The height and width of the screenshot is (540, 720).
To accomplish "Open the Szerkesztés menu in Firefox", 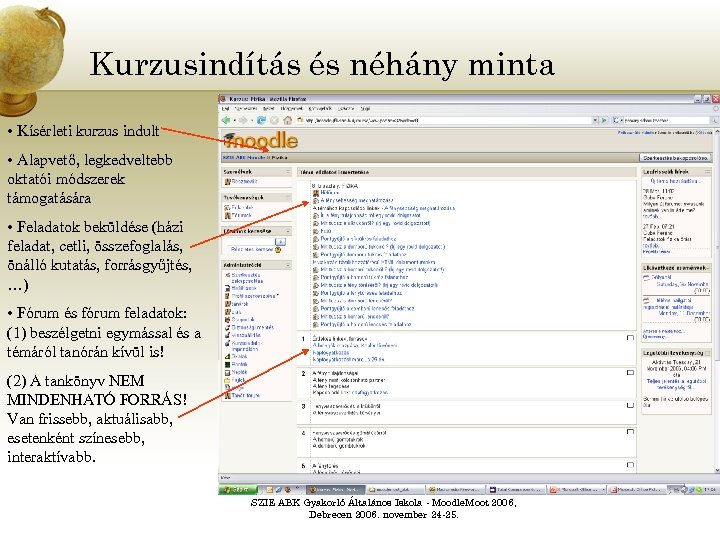I will pyautogui.click(x=246, y=109).
